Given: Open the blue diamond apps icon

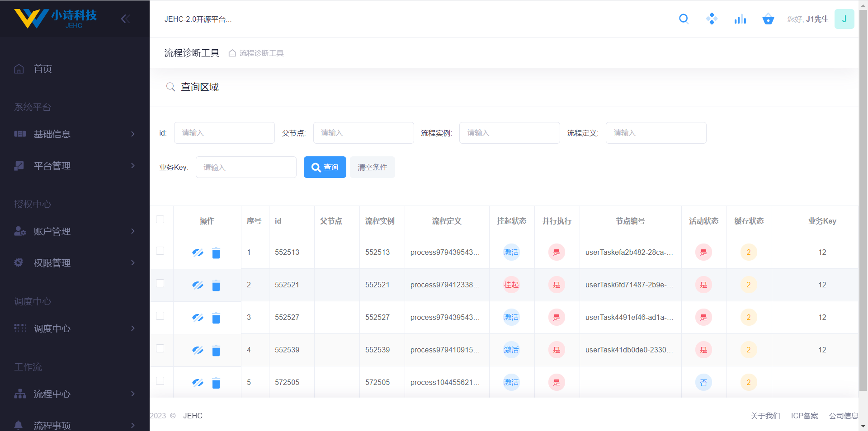Looking at the screenshot, I should click(x=712, y=19).
